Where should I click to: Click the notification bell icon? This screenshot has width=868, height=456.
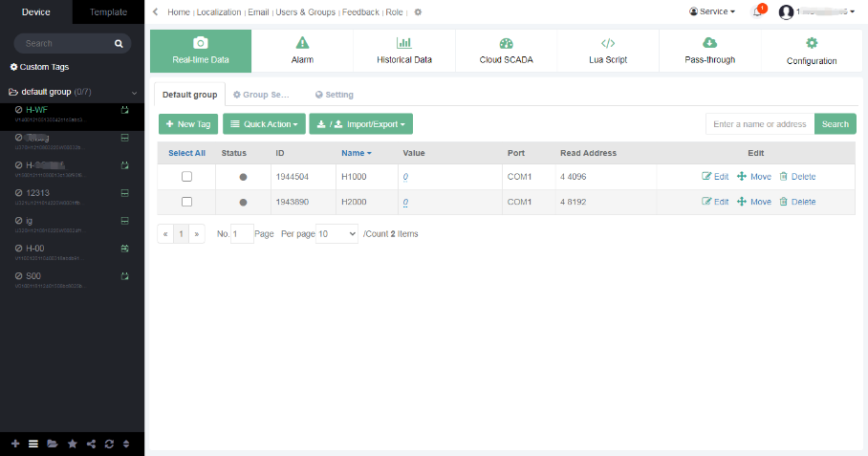[757, 12]
